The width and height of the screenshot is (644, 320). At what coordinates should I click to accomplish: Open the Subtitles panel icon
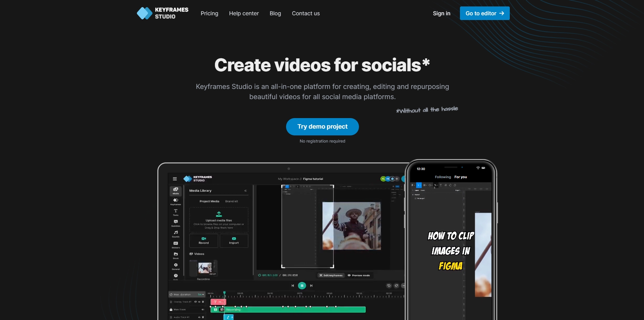(176, 223)
